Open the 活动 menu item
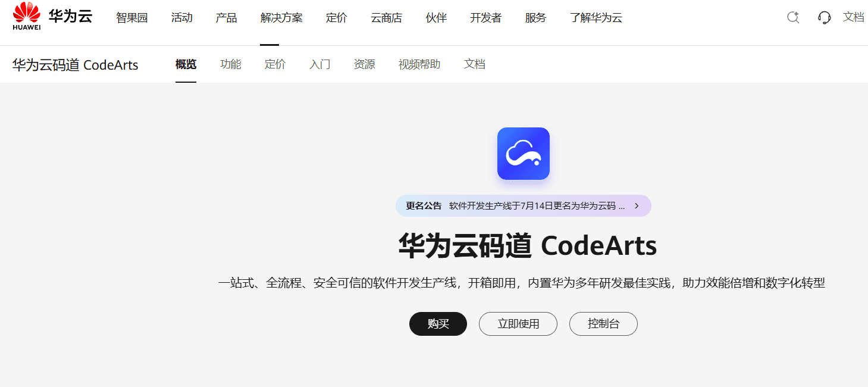Image resolution: width=868 pixels, height=387 pixels. coord(181,18)
